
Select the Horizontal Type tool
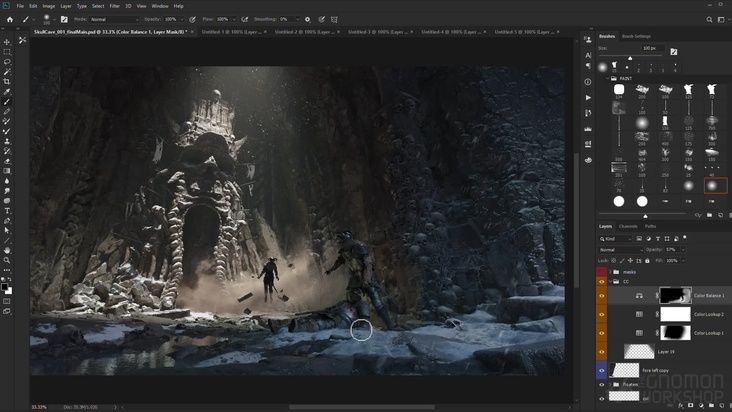(7, 211)
